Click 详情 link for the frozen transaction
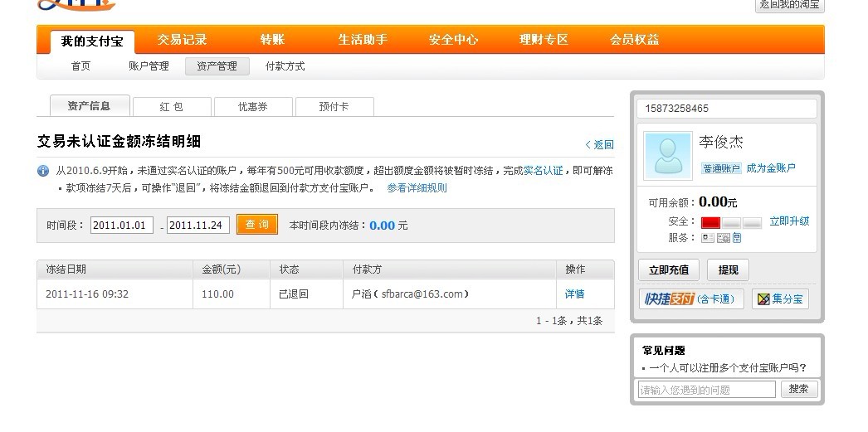 pos(574,294)
